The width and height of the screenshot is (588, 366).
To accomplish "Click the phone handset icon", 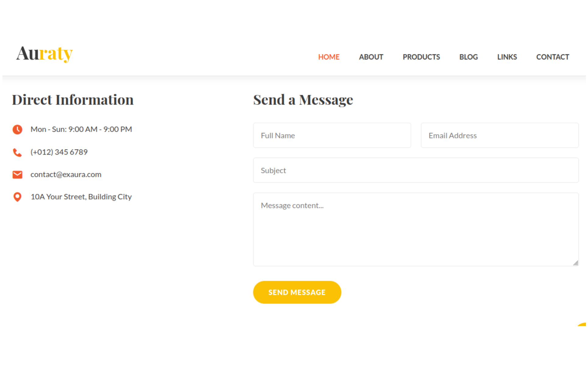I will pyautogui.click(x=17, y=152).
